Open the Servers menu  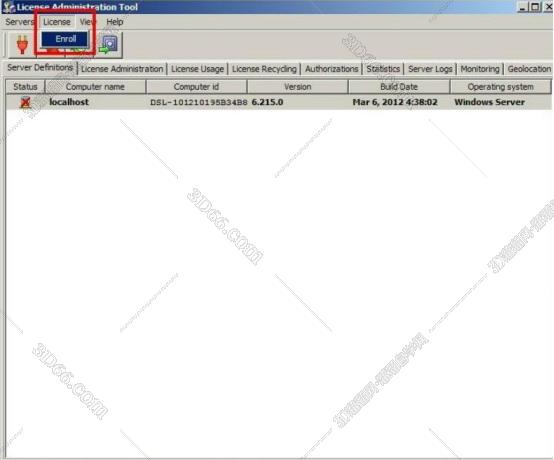pos(19,22)
